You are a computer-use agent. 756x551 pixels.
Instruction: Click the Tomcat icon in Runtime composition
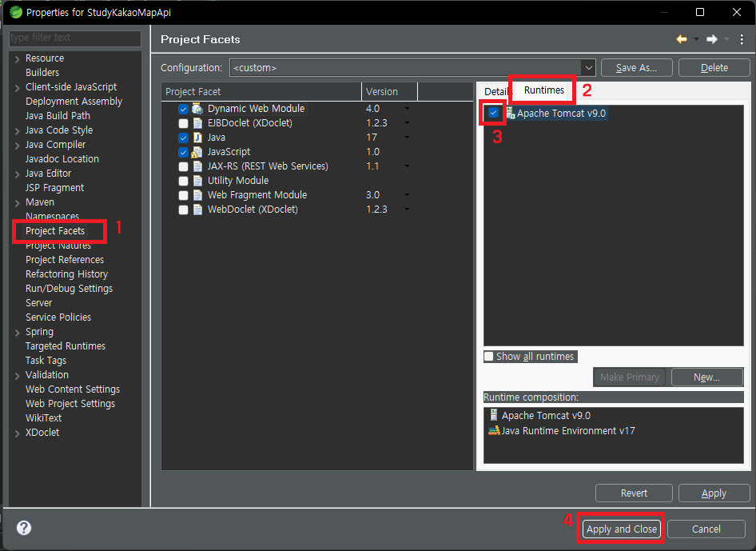pos(494,414)
